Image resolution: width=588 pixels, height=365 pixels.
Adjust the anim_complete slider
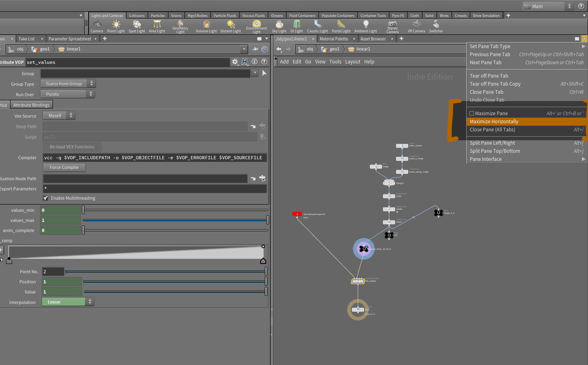(175, 230)
